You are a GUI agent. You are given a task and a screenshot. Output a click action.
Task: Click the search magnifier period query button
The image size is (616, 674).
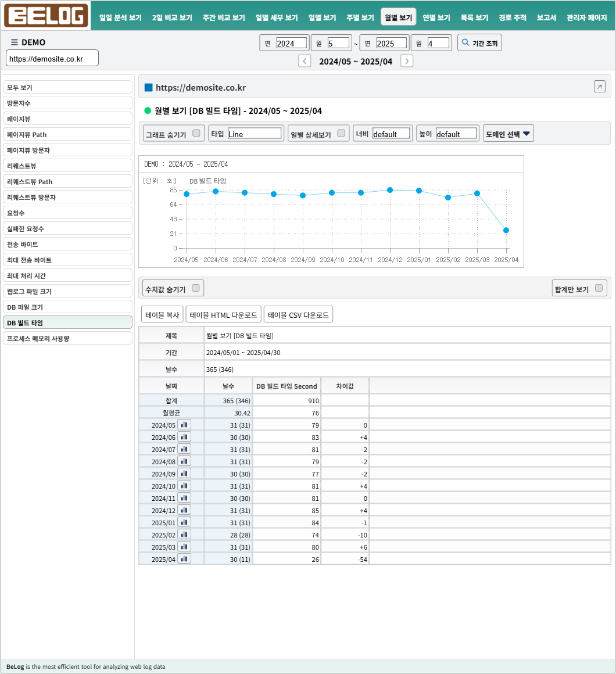(479, 42)
